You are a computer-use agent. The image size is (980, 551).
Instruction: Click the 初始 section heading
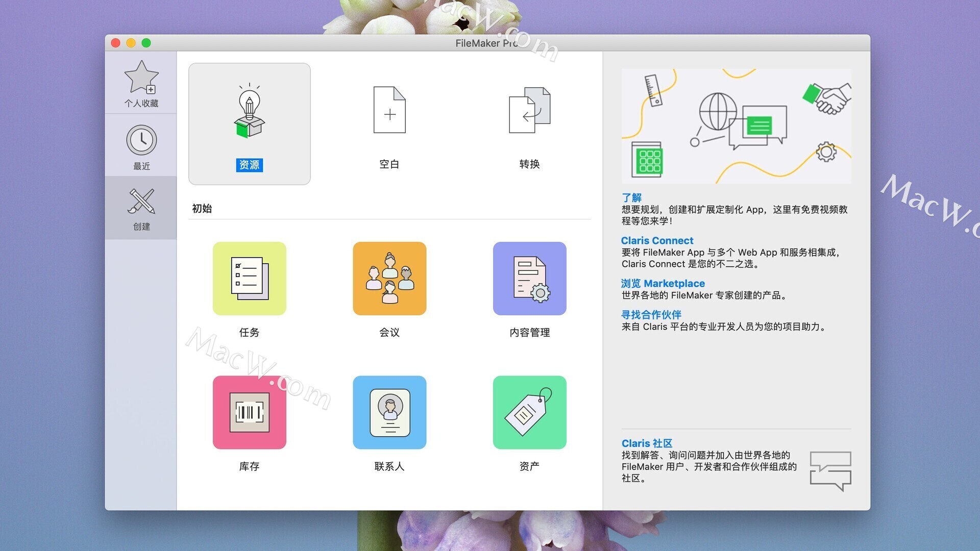(202, 208)
